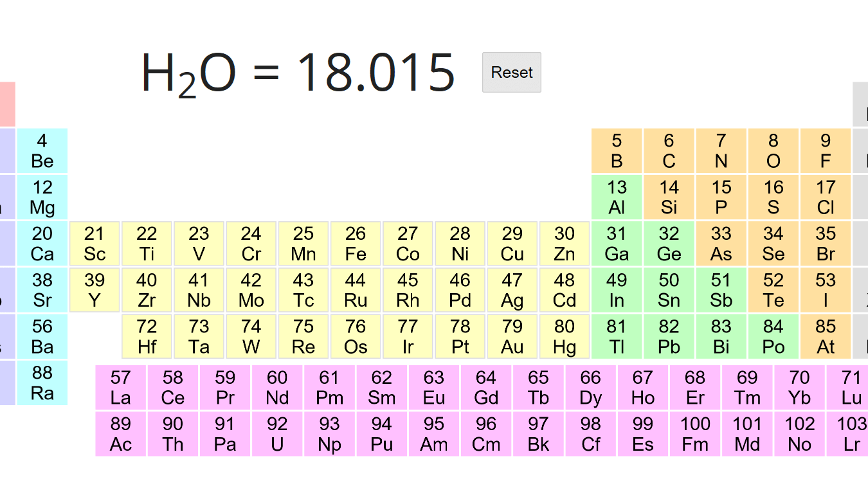Select the Iron element tile
Viewport: 868px width, 488px height.
tap(355, 244)
